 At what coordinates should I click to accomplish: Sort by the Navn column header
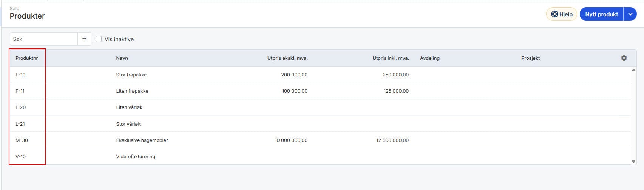pyautogui.click(x=122, y=58)
